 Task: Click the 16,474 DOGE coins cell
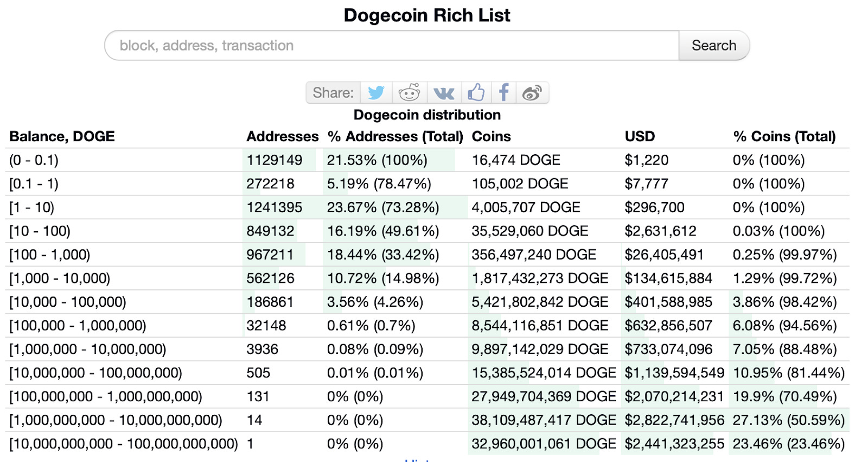click(516, 160)
